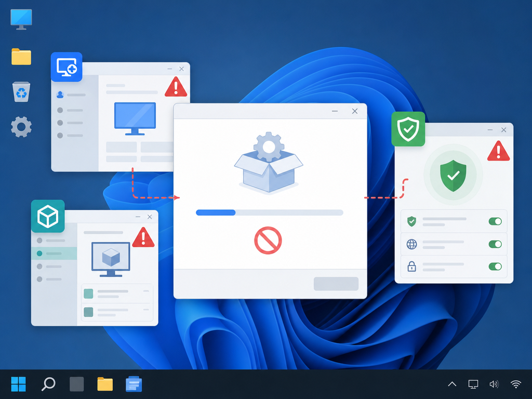Image resolution: width=532 pixels, height=399 pixels.
Task: Open the Windows Start menu
Action: pyautogui.click(x=18, y=384)
